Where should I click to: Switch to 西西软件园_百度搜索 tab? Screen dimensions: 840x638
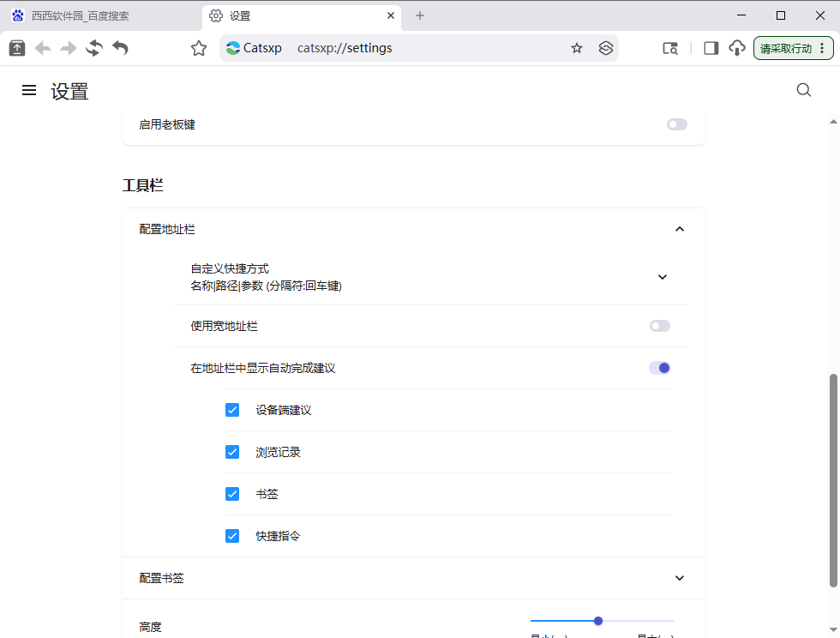point(103,15)
